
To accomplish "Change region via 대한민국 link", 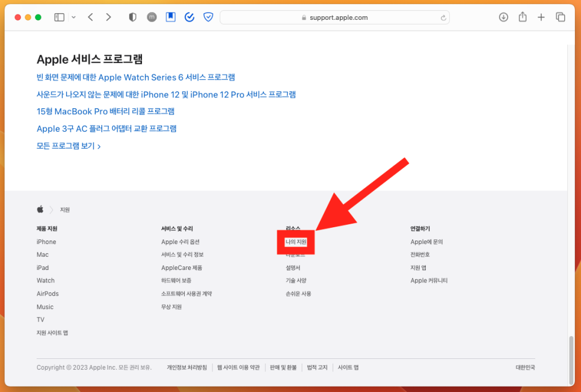I will 525,367.
